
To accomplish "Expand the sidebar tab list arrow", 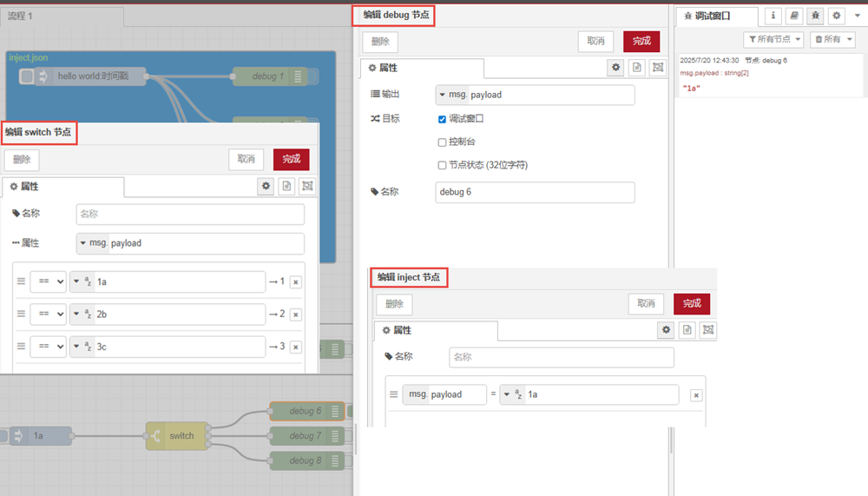I will (x=858, y=16).
